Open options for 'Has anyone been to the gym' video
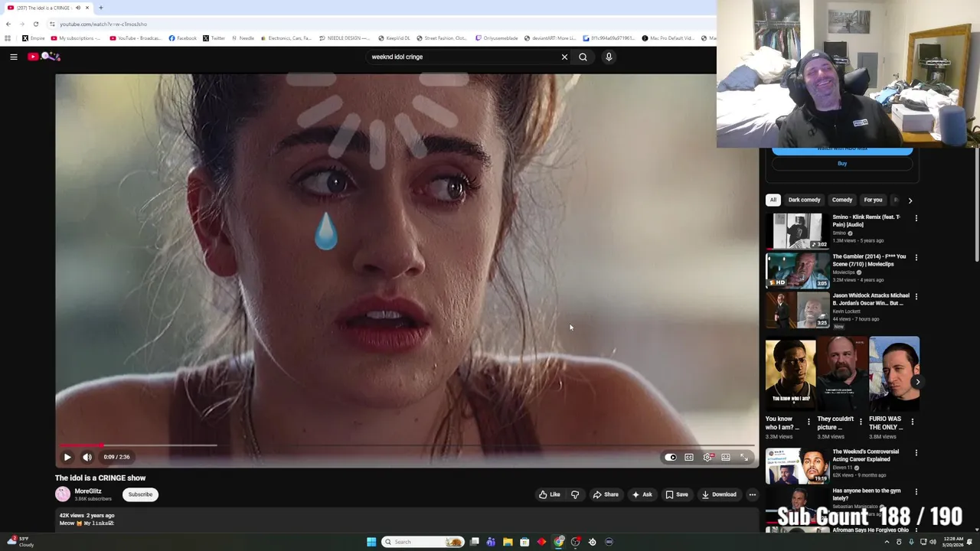Screen dimensions: 980x551 pyautogui.click(x=916, y=492)
